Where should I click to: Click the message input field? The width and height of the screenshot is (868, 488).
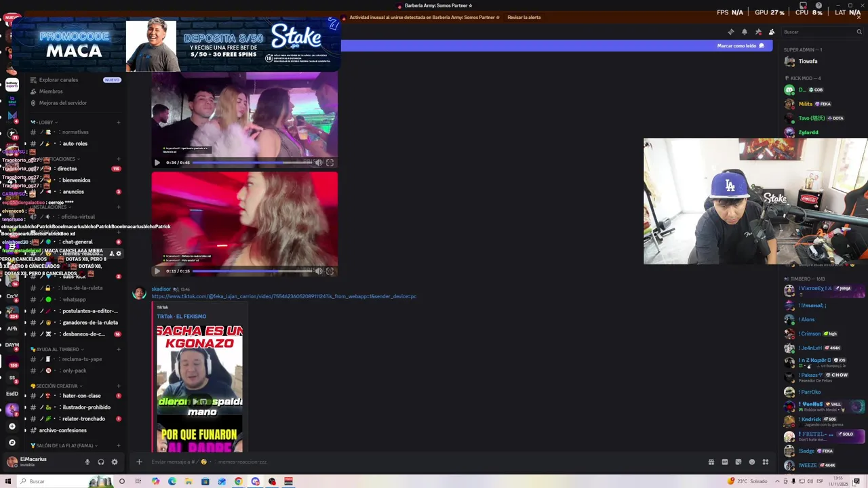[424, 462]
